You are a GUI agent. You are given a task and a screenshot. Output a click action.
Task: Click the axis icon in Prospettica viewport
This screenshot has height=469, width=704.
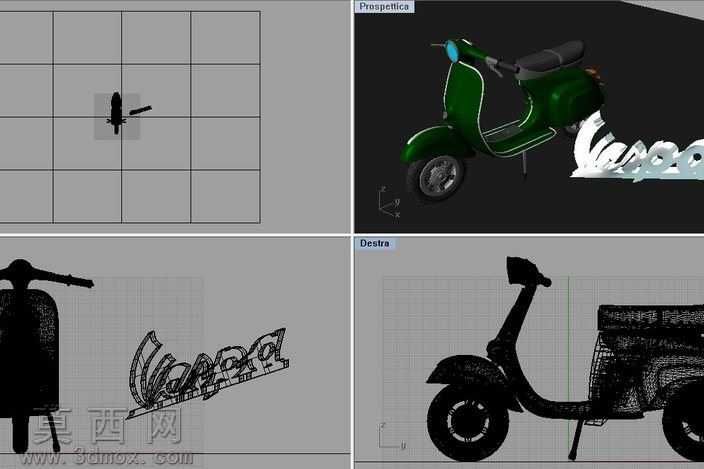click(x=389, y=203)
